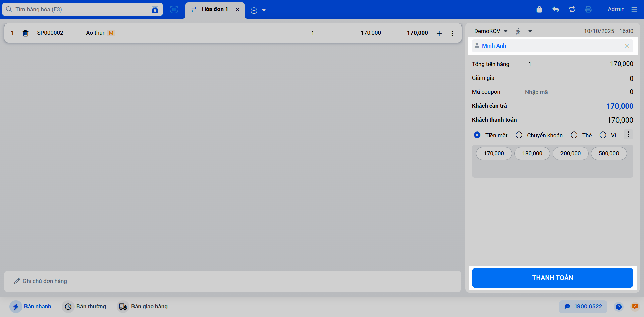Activate the barcode scanner icon
Image resolution: width=644 pixels, height=317 pixels.
coord(174,9)
